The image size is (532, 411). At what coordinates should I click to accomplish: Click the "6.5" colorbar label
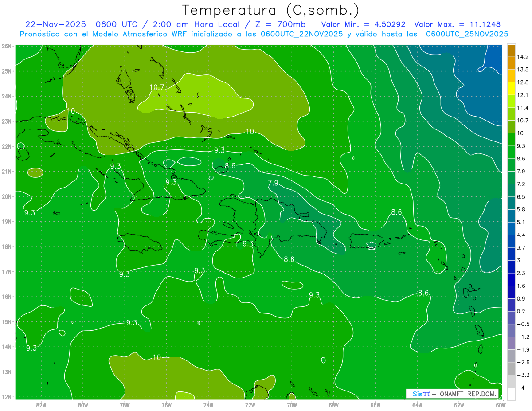point(521,196)
